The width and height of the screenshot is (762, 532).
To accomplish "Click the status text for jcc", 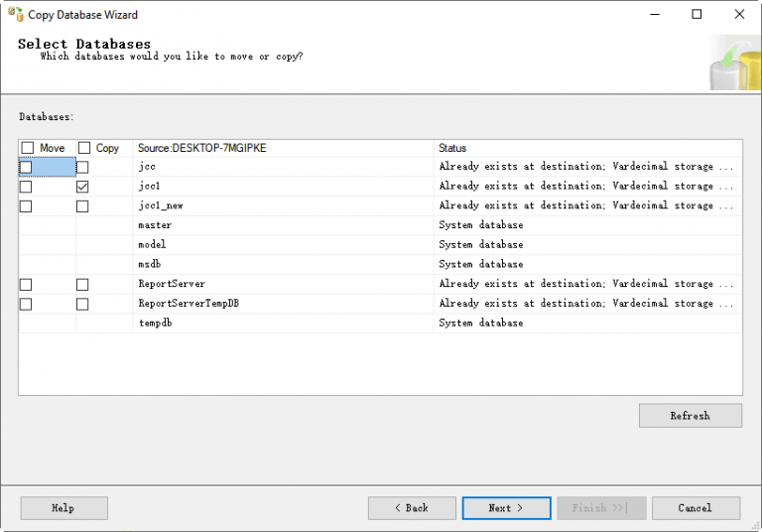I will point(586,167).
